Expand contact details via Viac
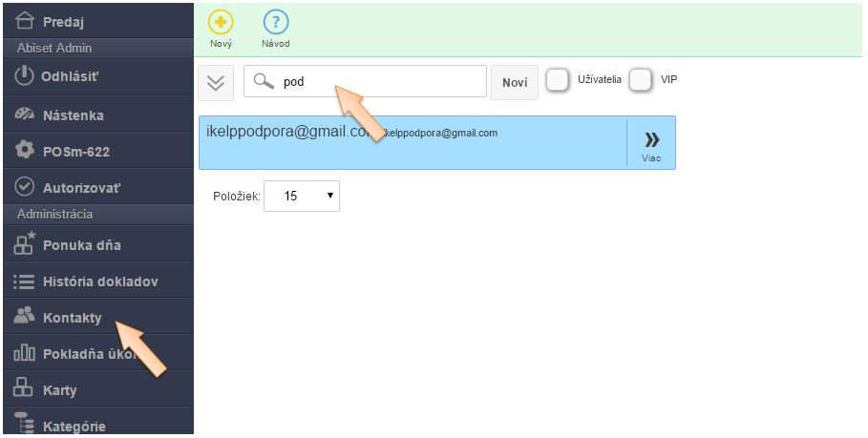Screen dimensions: 868x438 click(651, 143)
